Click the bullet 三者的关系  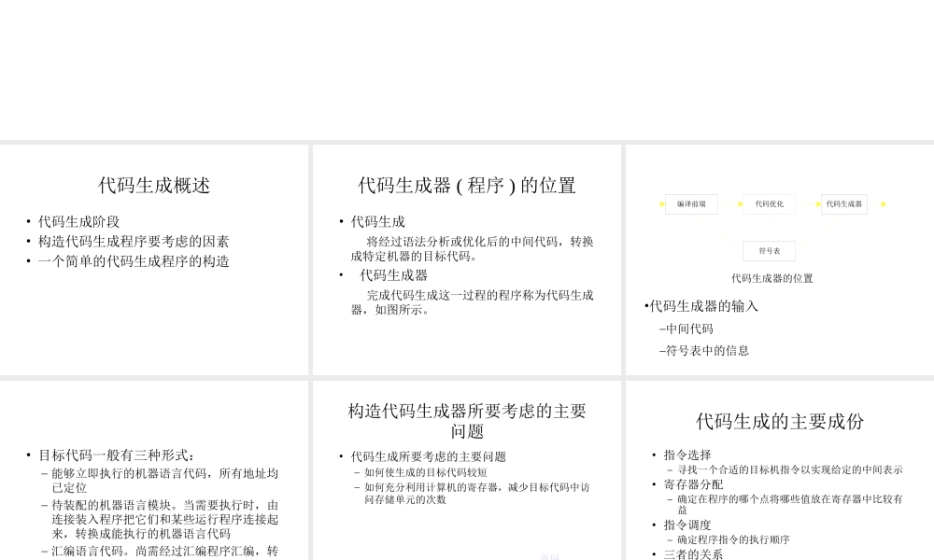[x=693, y=554]
